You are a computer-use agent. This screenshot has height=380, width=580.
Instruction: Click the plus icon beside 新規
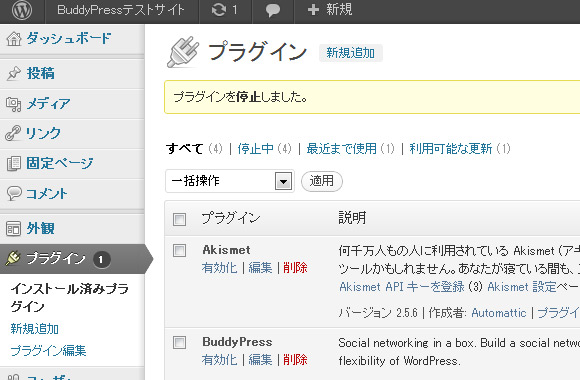(313, 10)
